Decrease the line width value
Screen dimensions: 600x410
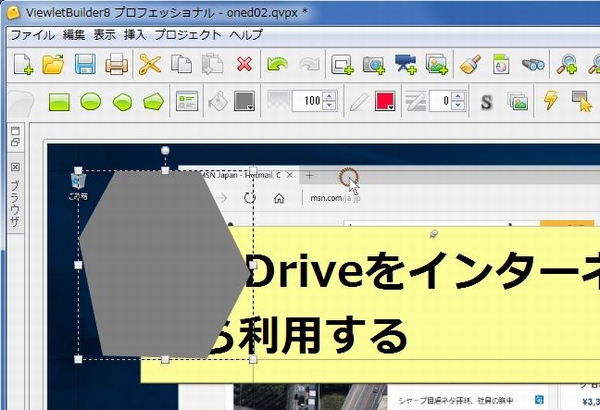pyautogui.click(x=458, y=106)
